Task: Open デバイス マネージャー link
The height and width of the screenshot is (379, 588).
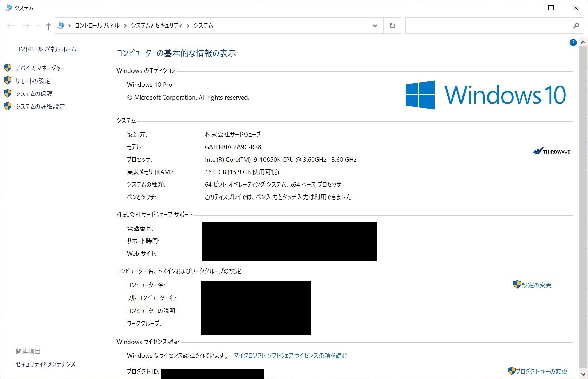Action: [x=40, y=68]
